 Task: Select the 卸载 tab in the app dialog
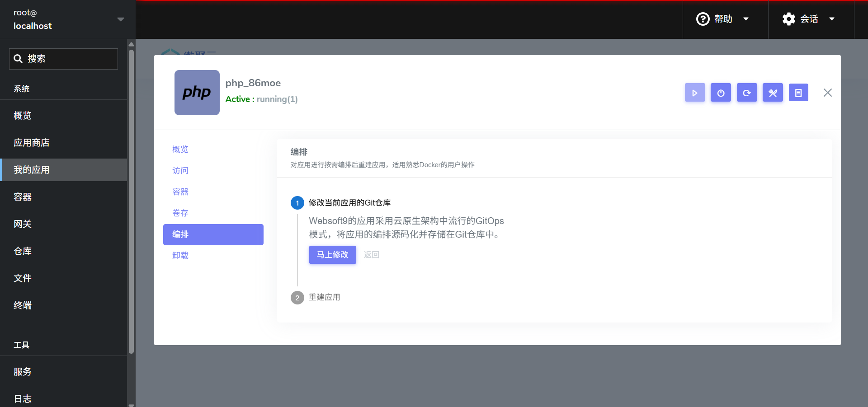click(x=180, y=255)
